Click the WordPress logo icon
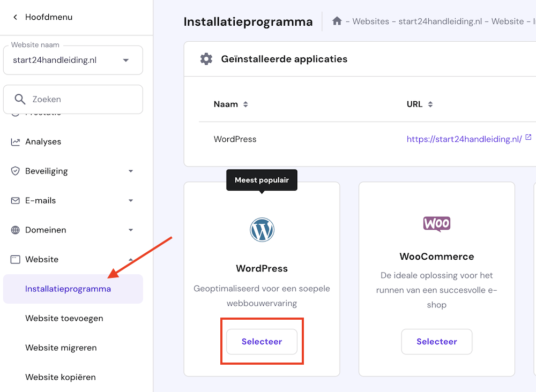Viewport: 536px width, 392px height. (x=262, y=230)
